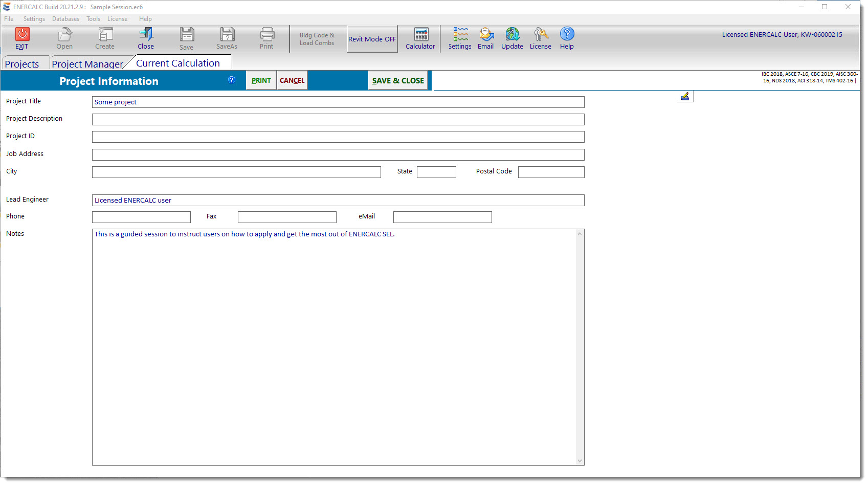
Task: Switch to the Project Manager tab
Action: (87, 64)
